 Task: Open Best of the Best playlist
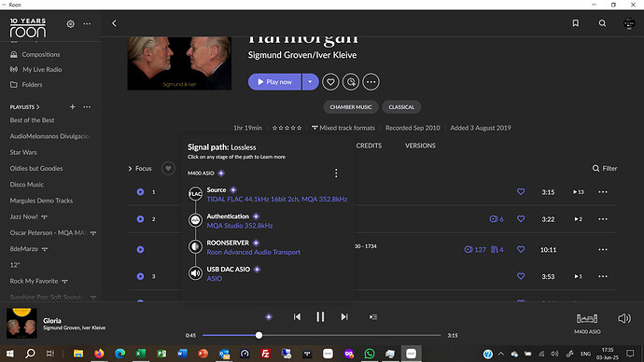[x=32, y=120]
